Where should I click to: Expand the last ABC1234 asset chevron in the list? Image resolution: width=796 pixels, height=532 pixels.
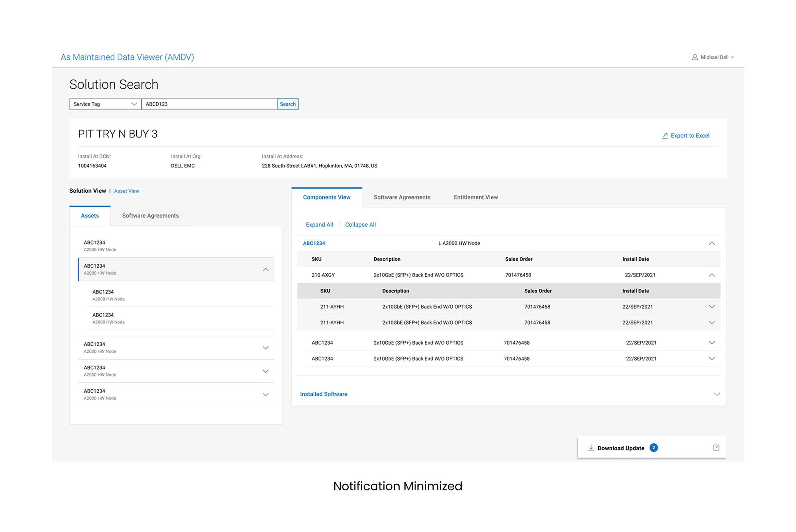265,394
